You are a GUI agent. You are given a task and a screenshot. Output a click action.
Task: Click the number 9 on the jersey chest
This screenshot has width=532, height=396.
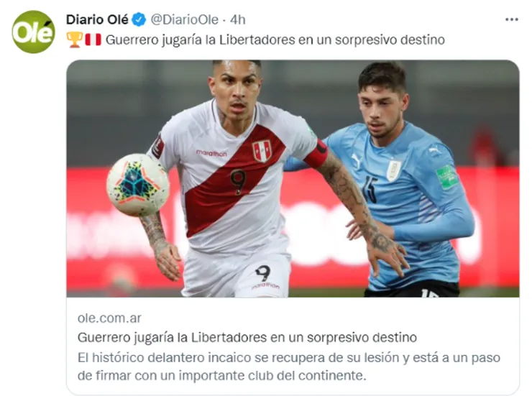pos(238,182)
